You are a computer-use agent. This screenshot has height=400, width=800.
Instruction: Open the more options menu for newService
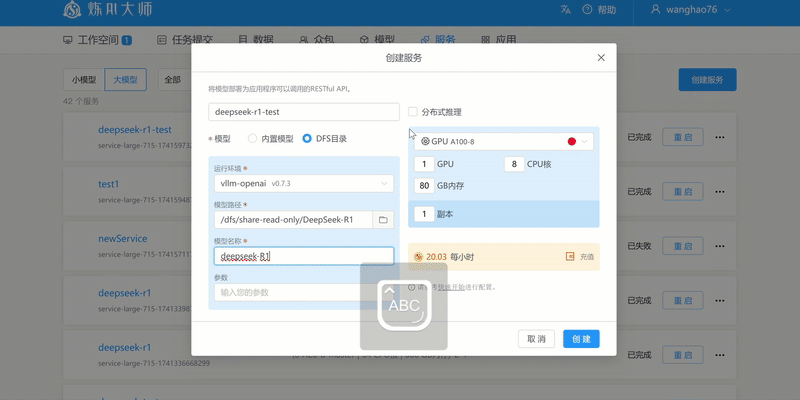[x=720, y=246]
